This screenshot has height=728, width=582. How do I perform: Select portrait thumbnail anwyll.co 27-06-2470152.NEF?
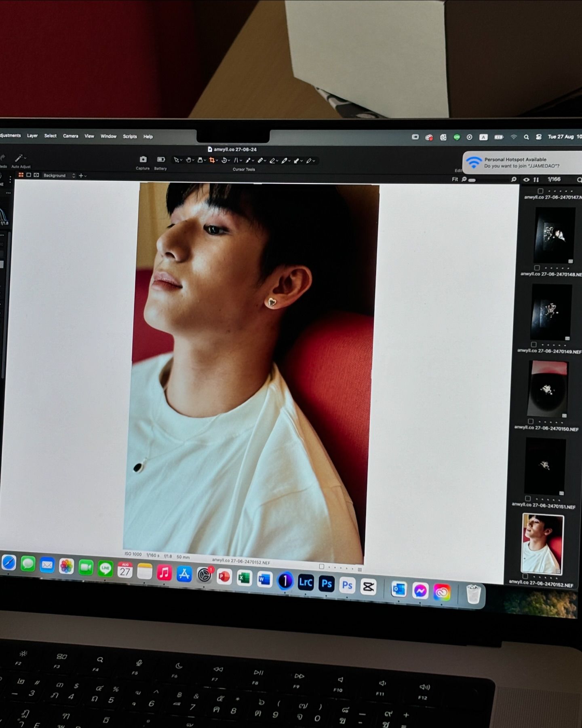(x=542, y=544)
